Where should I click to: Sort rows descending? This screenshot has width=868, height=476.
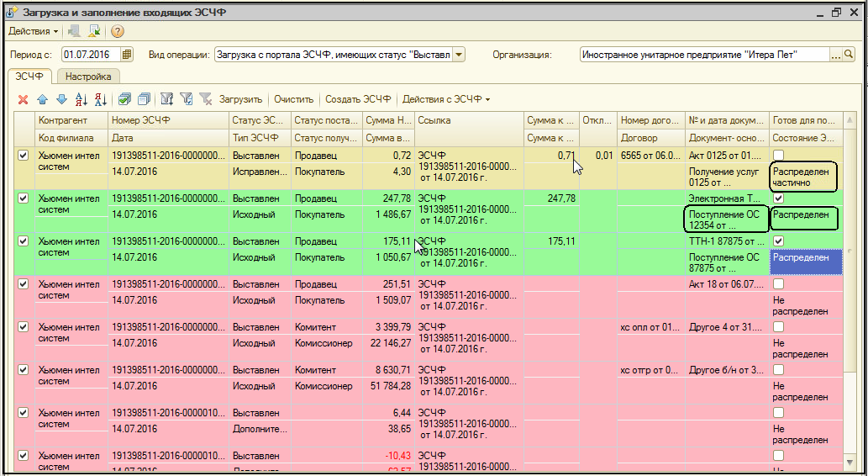tap(100, 99)
